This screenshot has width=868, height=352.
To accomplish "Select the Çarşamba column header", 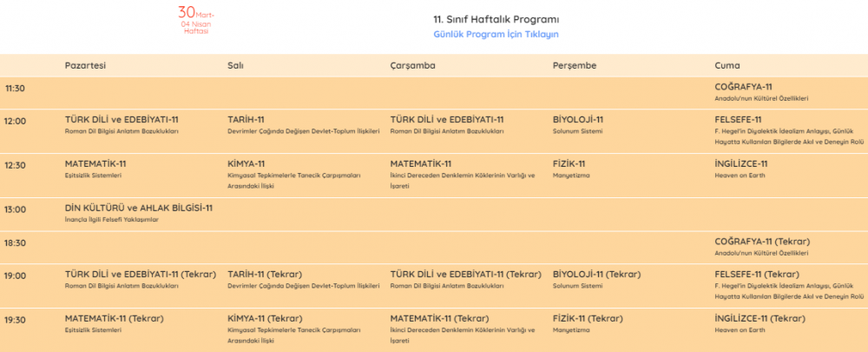I will click(x=413, y=65).
